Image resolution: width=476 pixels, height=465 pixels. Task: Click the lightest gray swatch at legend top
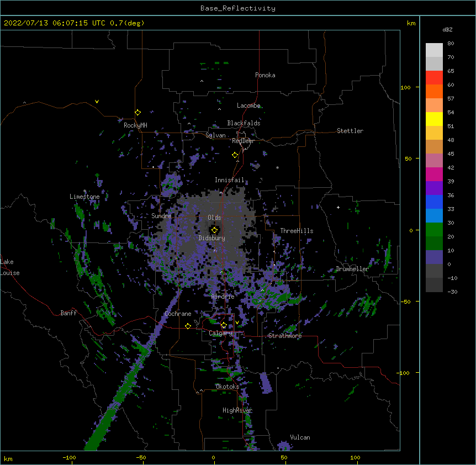point(434,50)
